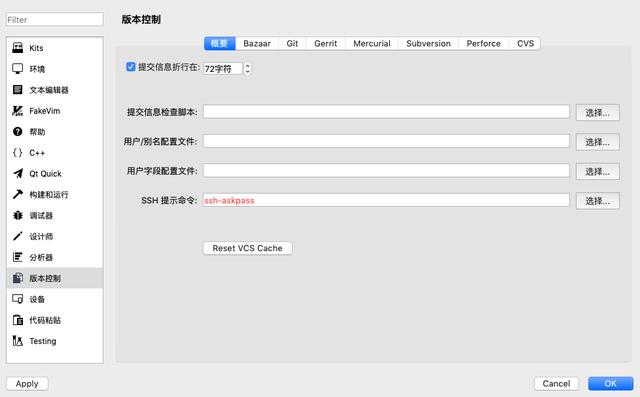Viewport: 640px width, 397px height.
Task: Select the FakeVim label in list
Action: (44, 111)
